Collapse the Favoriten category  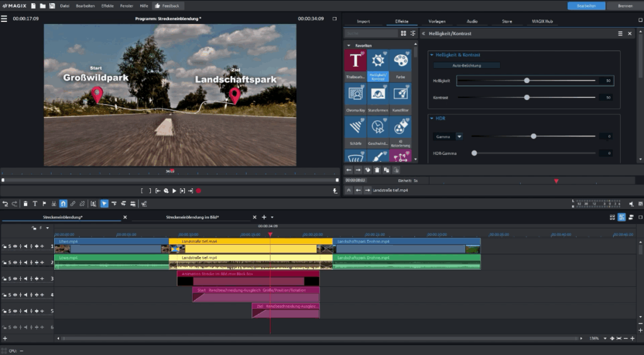click(x=349, y=45)
